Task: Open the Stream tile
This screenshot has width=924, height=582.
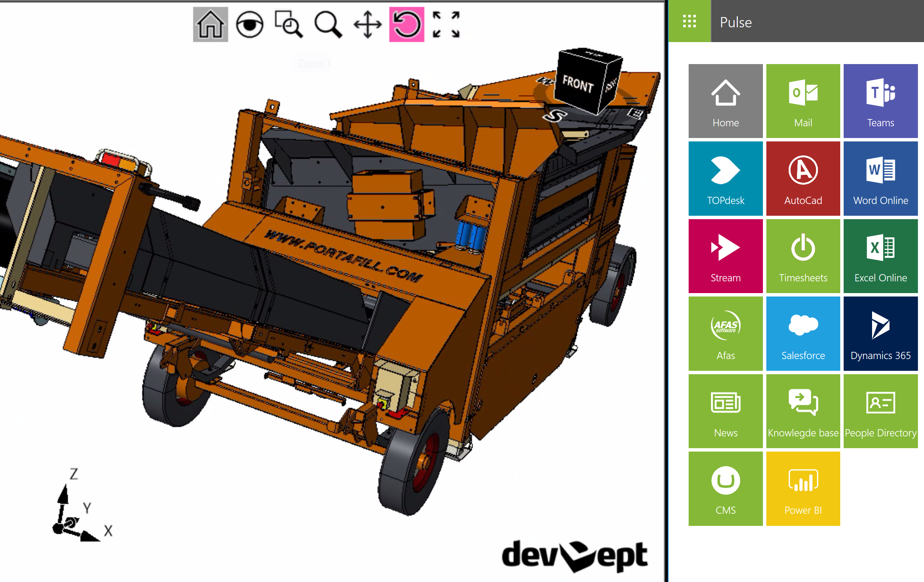Action: tap(726, 256)
